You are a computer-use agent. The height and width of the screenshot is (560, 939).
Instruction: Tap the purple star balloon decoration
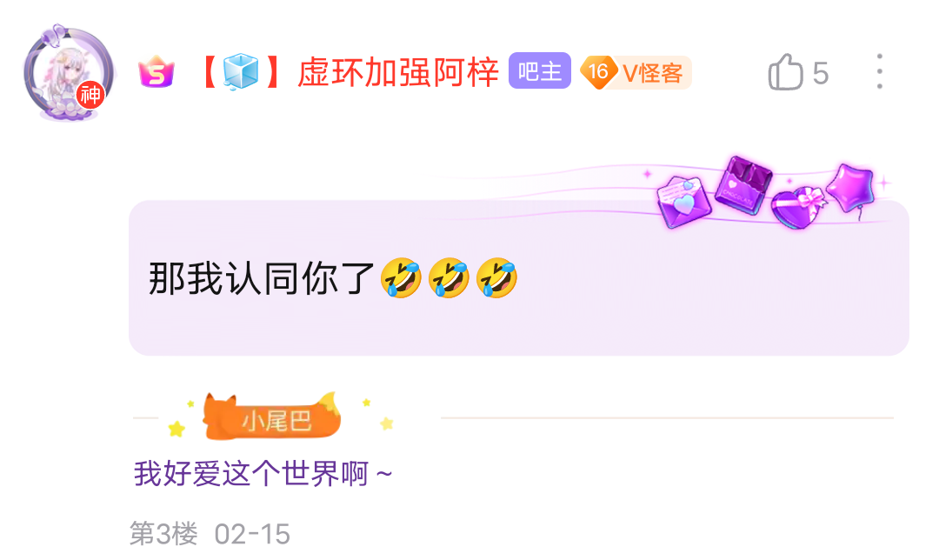(x=851, y=190)
